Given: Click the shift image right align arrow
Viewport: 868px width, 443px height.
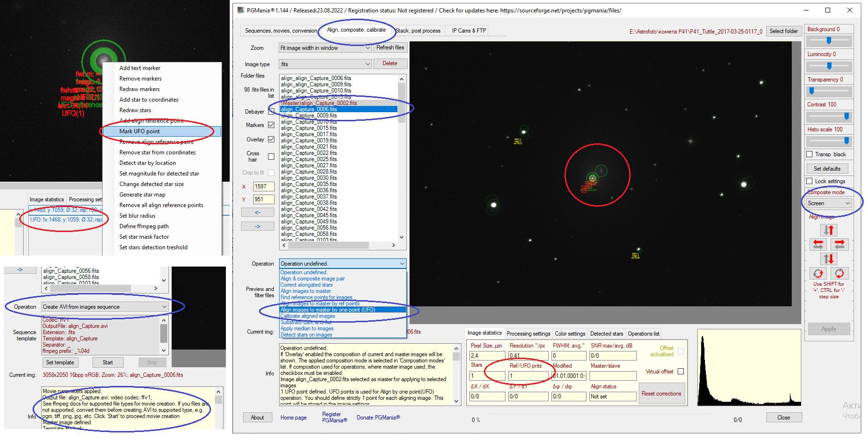Looking at the screenshot, I should (x=839, y=245).
